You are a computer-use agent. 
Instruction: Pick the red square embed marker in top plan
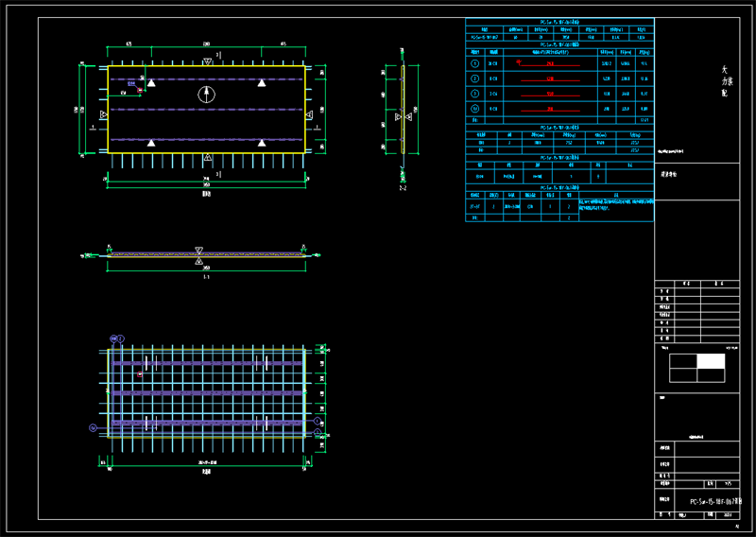[x=140, y=90]
